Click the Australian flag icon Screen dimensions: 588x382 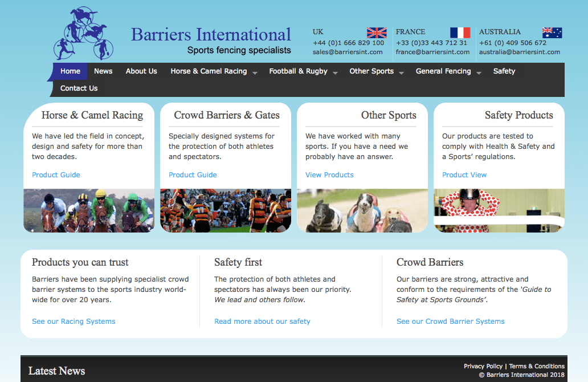[x=552, y=32]
